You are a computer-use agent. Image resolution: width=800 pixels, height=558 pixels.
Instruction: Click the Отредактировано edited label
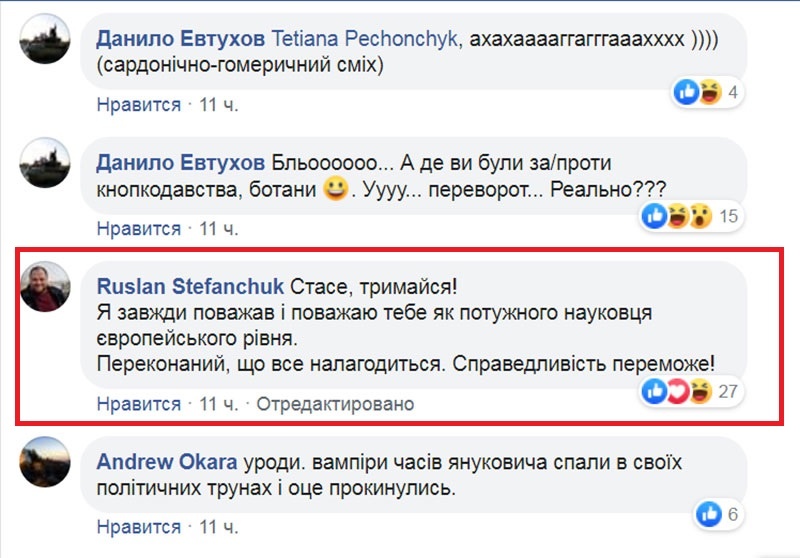click(x=334, y=404)
